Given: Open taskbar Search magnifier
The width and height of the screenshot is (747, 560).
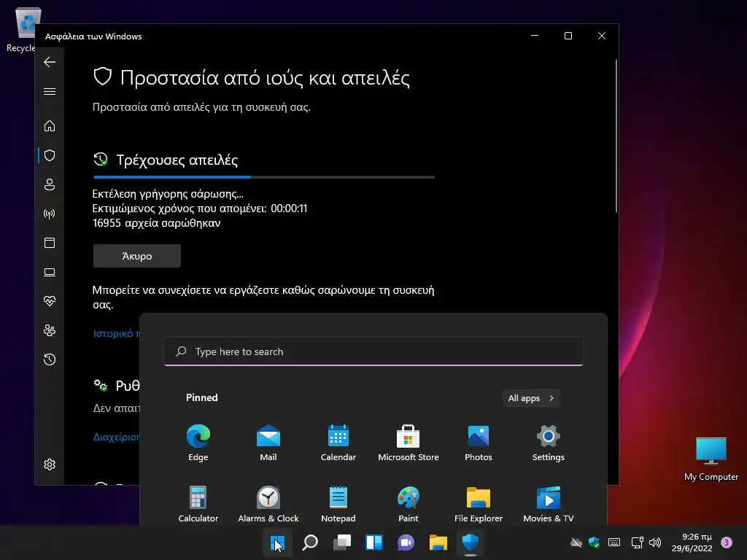Looking at the screenshot, I should tap(309, 542).
